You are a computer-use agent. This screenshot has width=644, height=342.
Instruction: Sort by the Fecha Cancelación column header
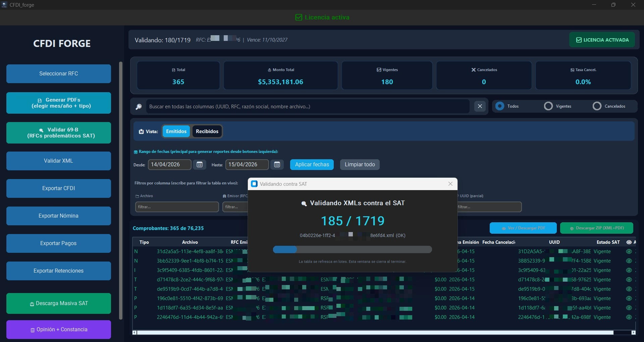(499, 242)
